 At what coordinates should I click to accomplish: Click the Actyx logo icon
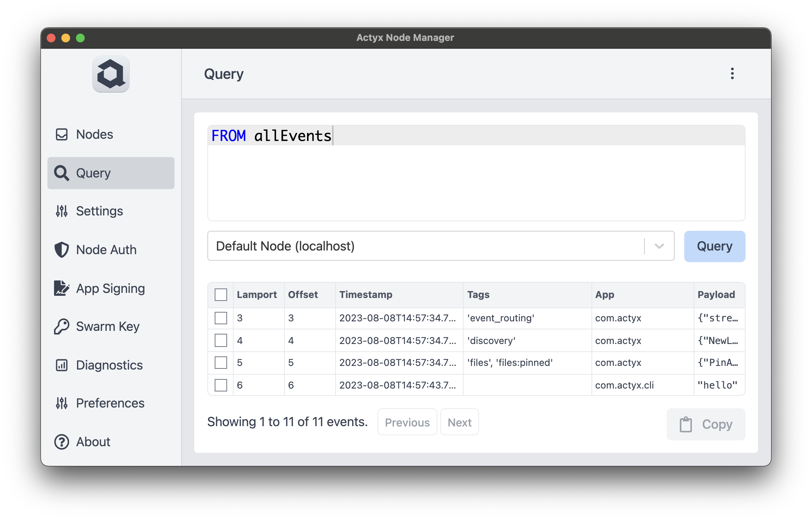pos(111,74)
